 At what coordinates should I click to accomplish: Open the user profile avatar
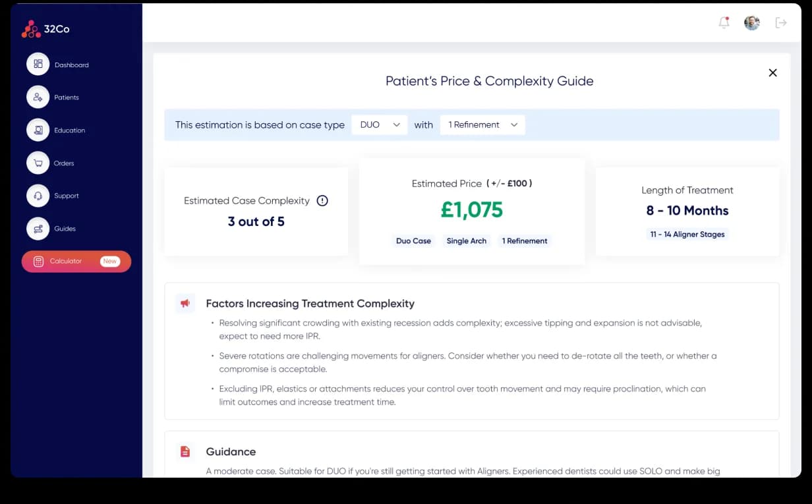(x=752, y=22)
